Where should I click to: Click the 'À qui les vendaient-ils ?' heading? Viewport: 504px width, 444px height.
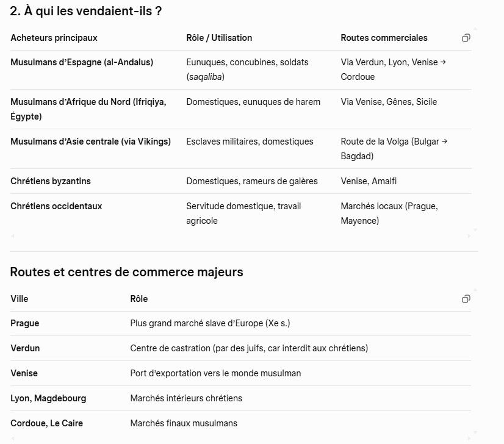click(x=86, y=11)
